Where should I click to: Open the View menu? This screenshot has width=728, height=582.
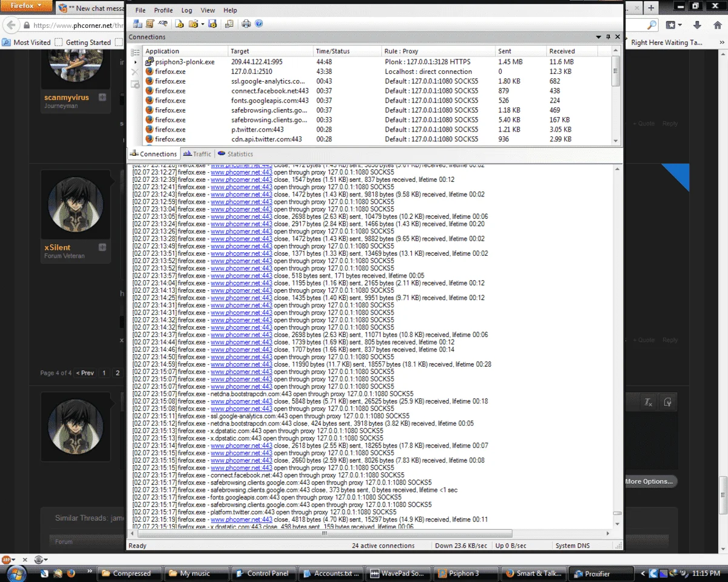pos(208,10)
